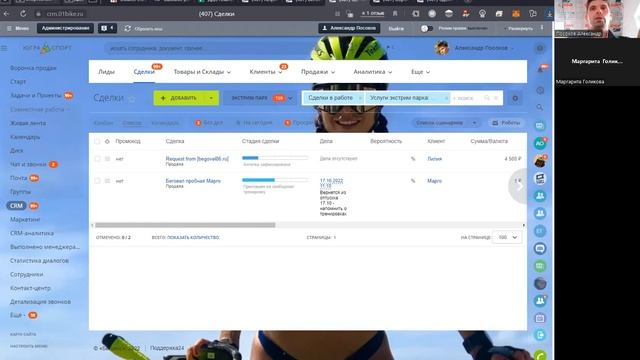Open Календарь in sidebar
Image resolution: width=640 pixels, height=360 pixels.
(x=25, y=137)
